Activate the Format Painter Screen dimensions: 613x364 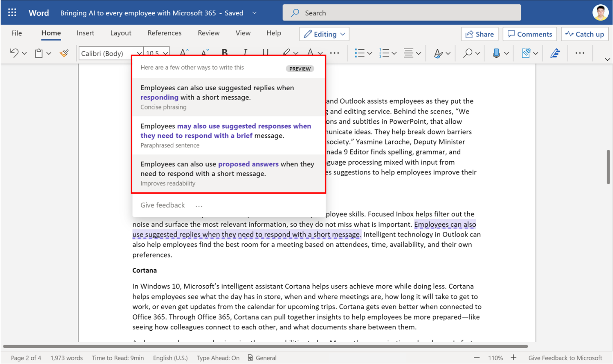tap(63, 53)
